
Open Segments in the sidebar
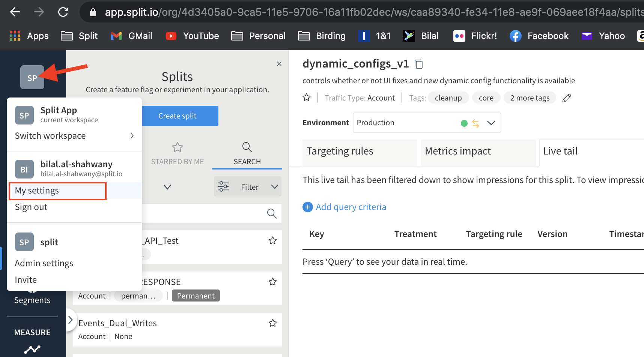click(32, 300)
